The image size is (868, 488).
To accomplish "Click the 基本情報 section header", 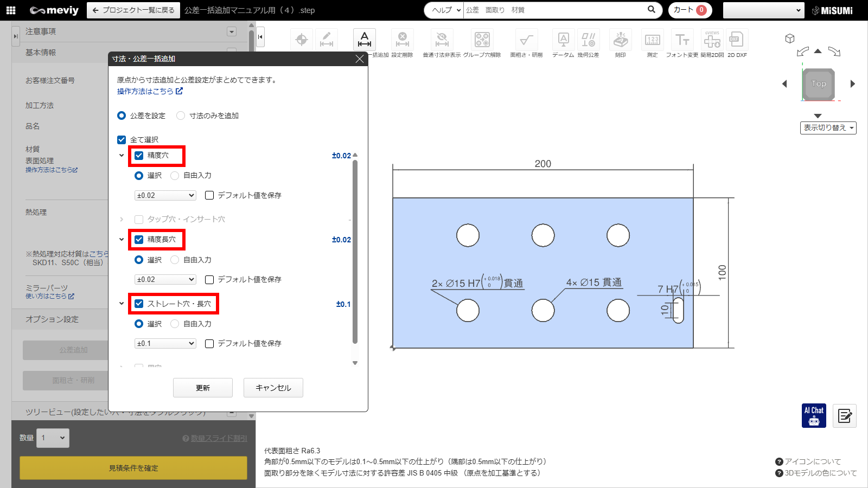I will (41, 53).
